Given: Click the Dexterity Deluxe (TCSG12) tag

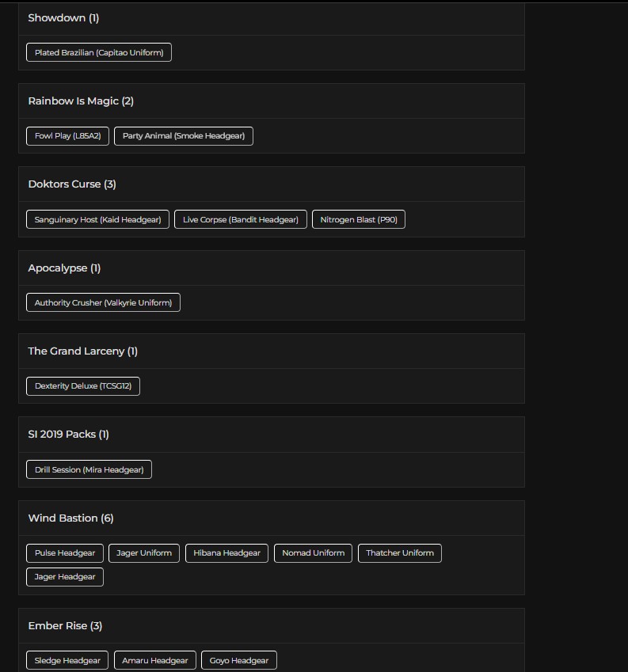Looking at the screenshot, I should point(83,386).
